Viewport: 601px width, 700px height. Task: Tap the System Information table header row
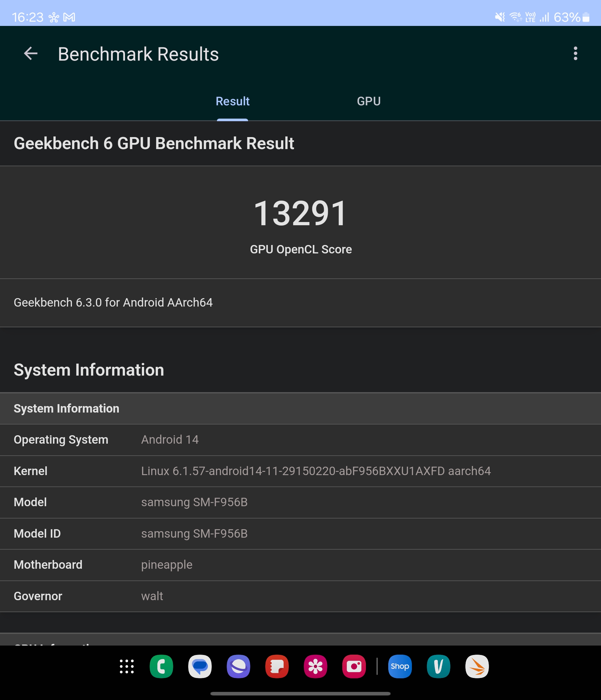tap(300, 408)
